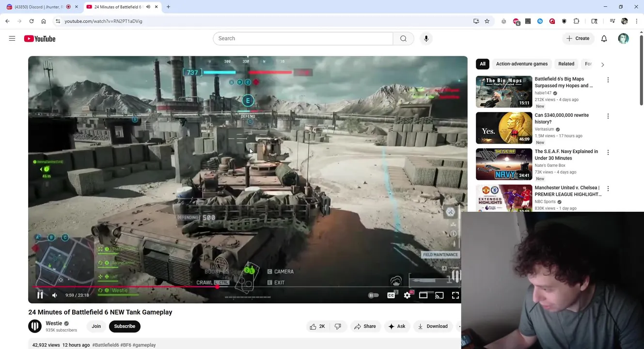644x349 pixels.
Task: Reload the current page
Action: click(31, 21)
